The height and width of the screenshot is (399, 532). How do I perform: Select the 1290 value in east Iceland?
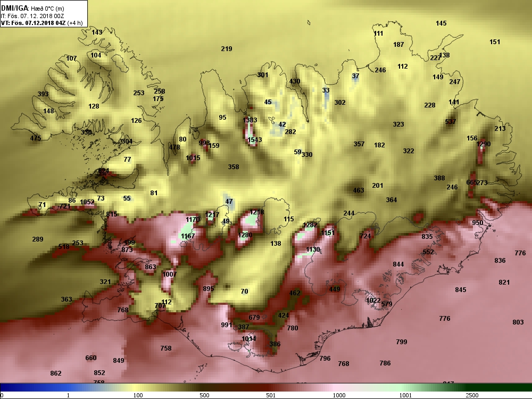point(484,144)
